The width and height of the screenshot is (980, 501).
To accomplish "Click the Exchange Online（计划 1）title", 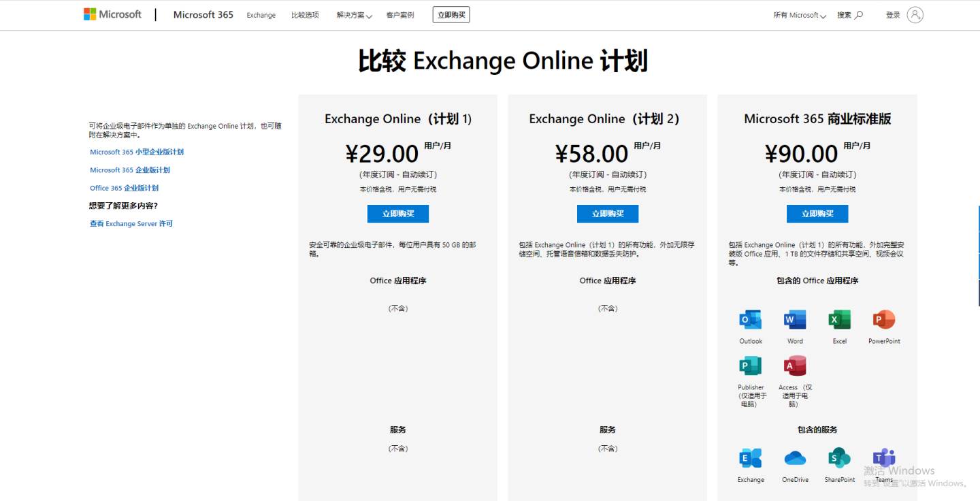I will 398,118.
